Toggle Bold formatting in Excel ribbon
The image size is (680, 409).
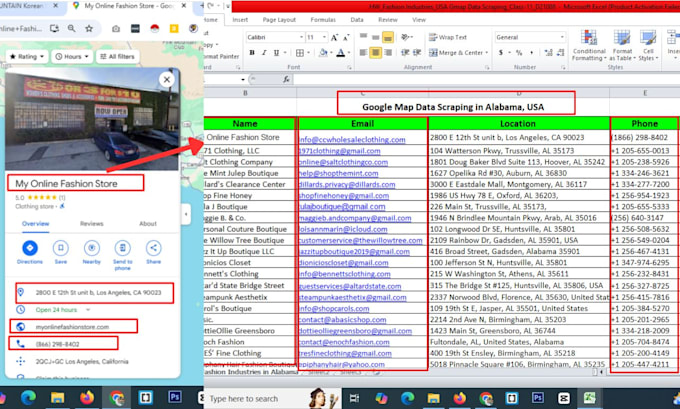tap(252, 52)
